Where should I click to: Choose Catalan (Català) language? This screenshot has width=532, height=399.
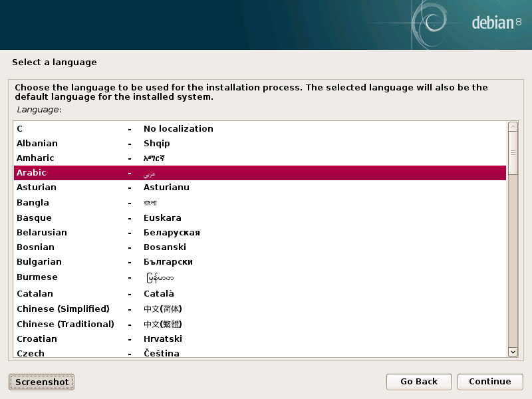(259, 294)
